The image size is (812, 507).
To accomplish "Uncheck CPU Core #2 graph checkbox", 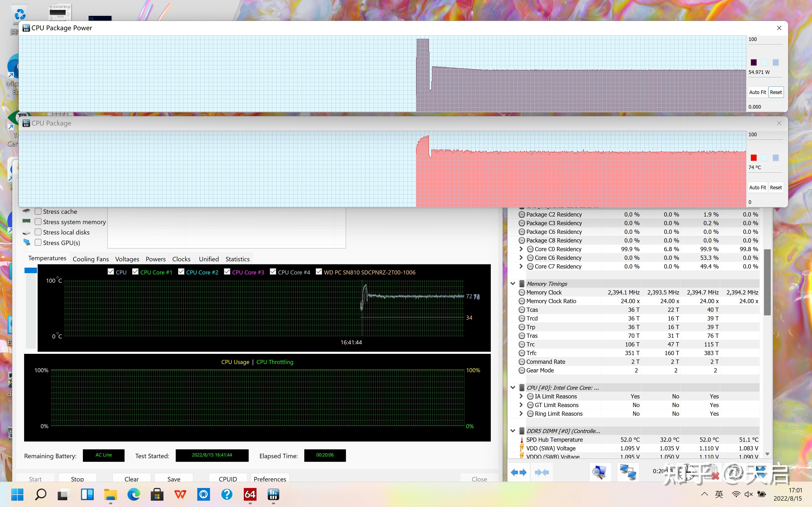I will click(181, 272).
